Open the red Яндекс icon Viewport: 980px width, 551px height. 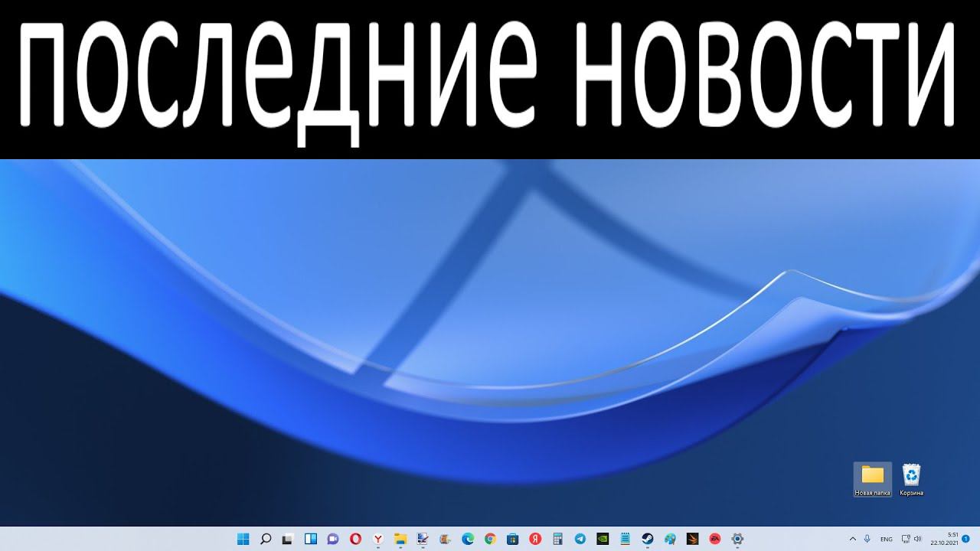pyautogui.click(x=535, y=539)
